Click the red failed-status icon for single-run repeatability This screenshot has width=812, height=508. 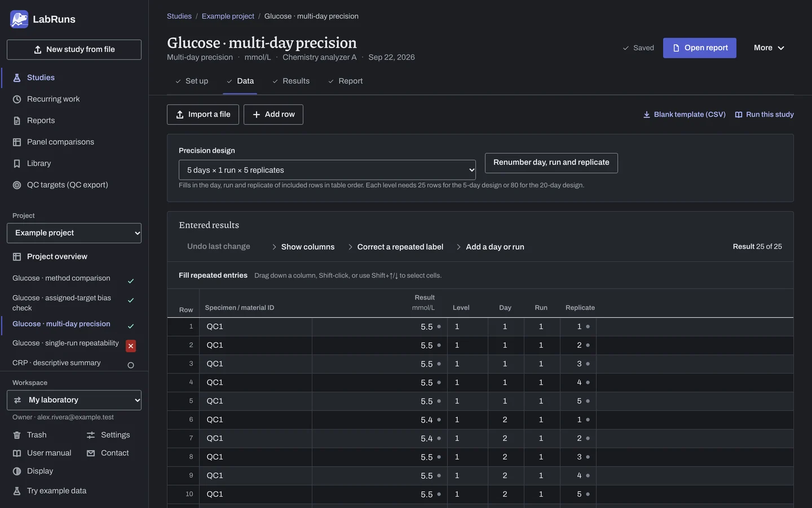pyautogui.click(x=131, y=346)
